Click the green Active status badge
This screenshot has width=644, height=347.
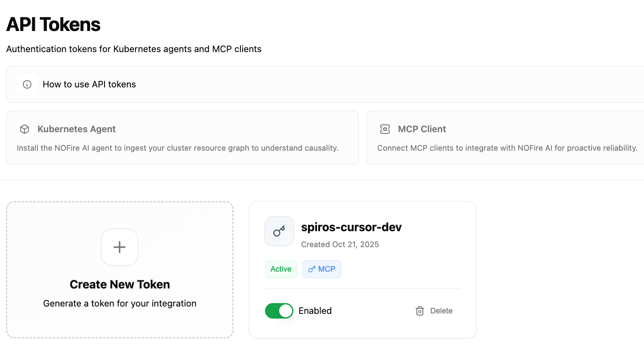(x=281, y=269)
